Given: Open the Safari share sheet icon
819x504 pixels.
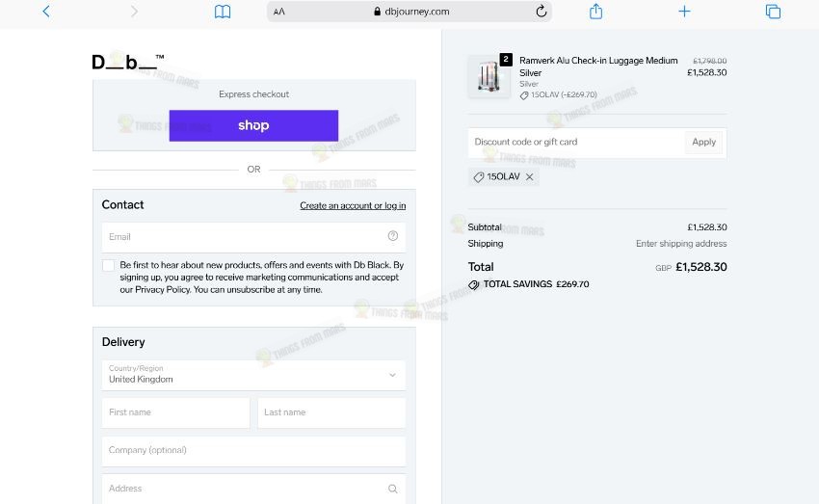Looking at the screenshot, I should tap(596, 11).
